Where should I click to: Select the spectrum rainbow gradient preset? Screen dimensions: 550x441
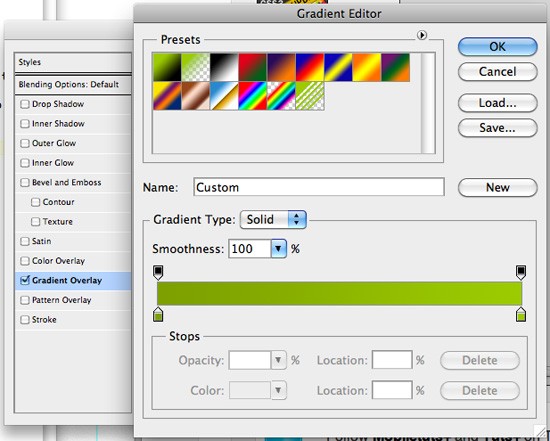(253, 96)
